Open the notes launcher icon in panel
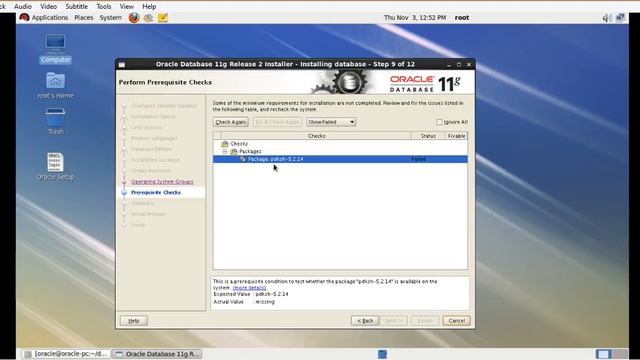 [x=163, y=18]
